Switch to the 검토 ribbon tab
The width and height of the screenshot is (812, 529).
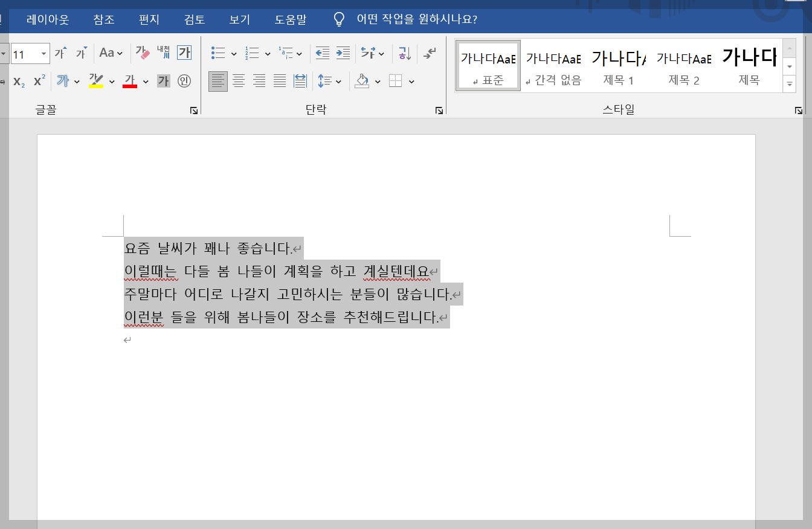(x=194, y=19)
